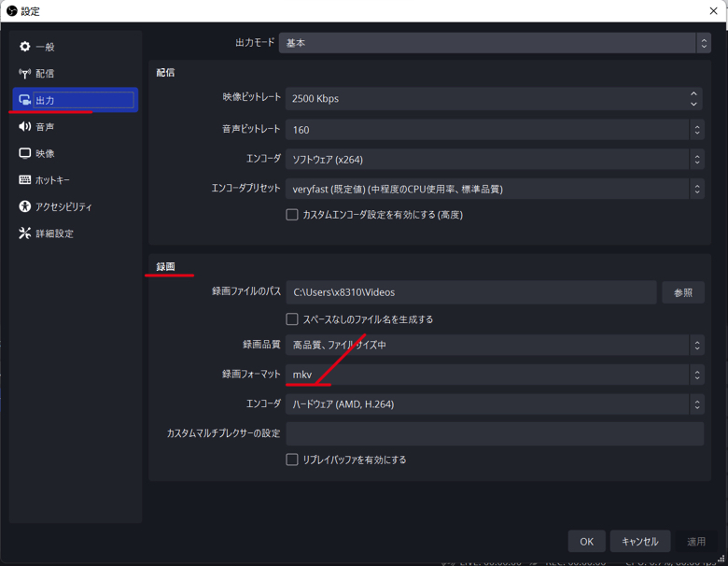Click the Hotkeys keyboard icon in sidebar
728x566 pixels.
tap(24, 180)
